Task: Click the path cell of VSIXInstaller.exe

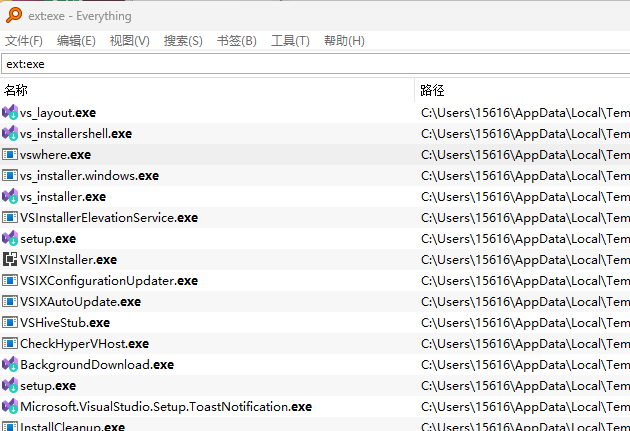Action: 523,260
